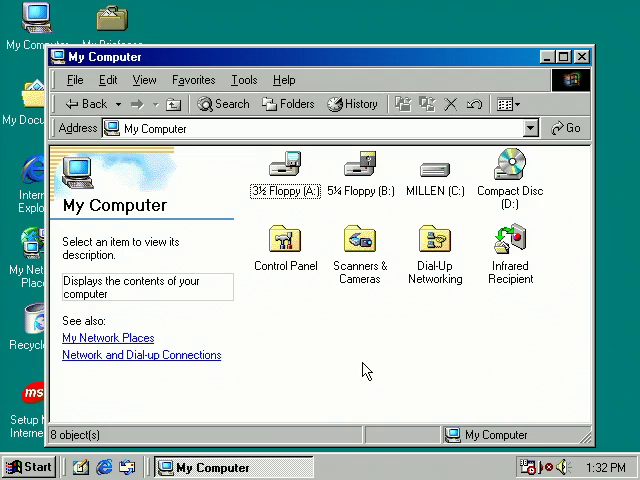Select the Infrared Recipient icon
This screenshot has width=640, height=480.
tap(510, 239)
